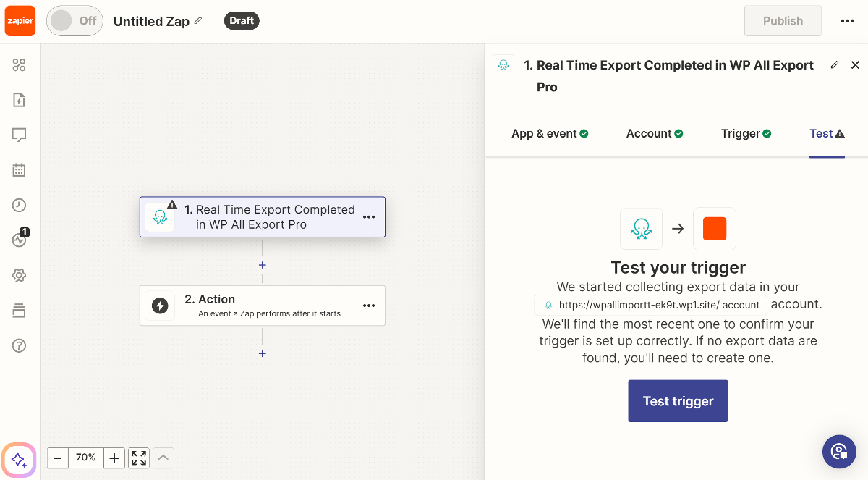Open the apps grid icon in sidebar

tap(20, 65)
